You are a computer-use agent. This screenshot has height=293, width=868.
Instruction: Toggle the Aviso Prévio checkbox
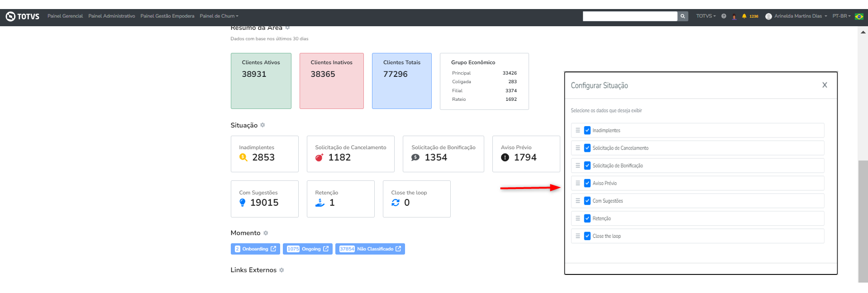(x=587, y=183)
